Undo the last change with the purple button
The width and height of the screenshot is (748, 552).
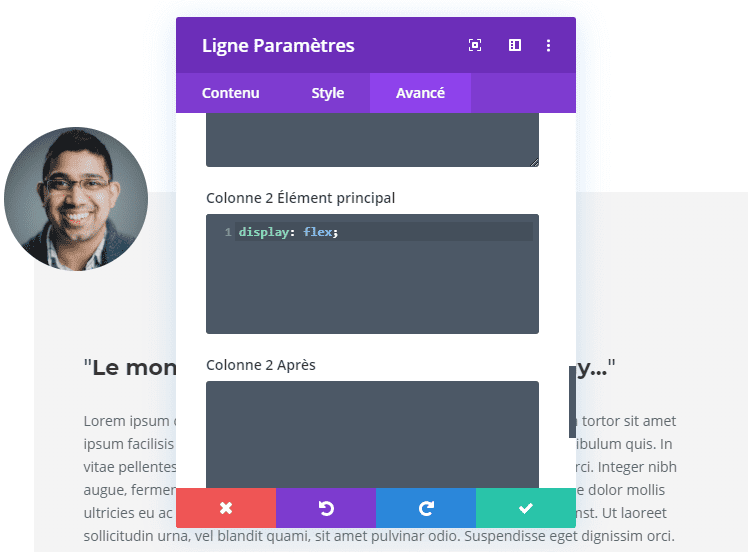coord(326,508)
